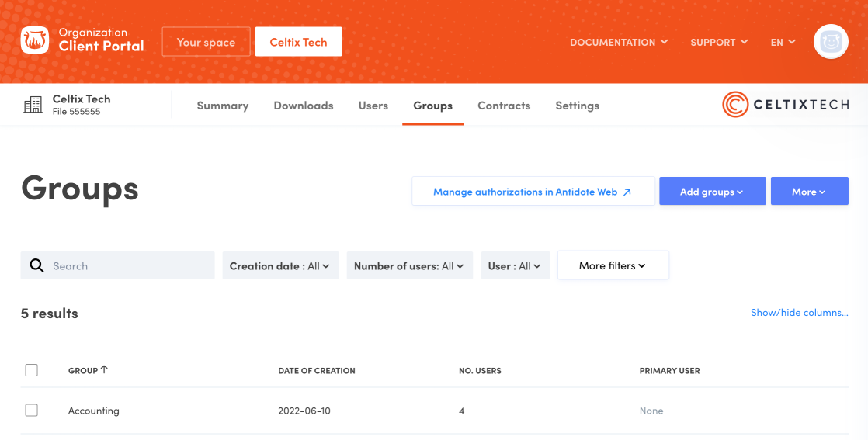
Task: Click the Celtix Tech company logo
Action: (x=785, y=105)
